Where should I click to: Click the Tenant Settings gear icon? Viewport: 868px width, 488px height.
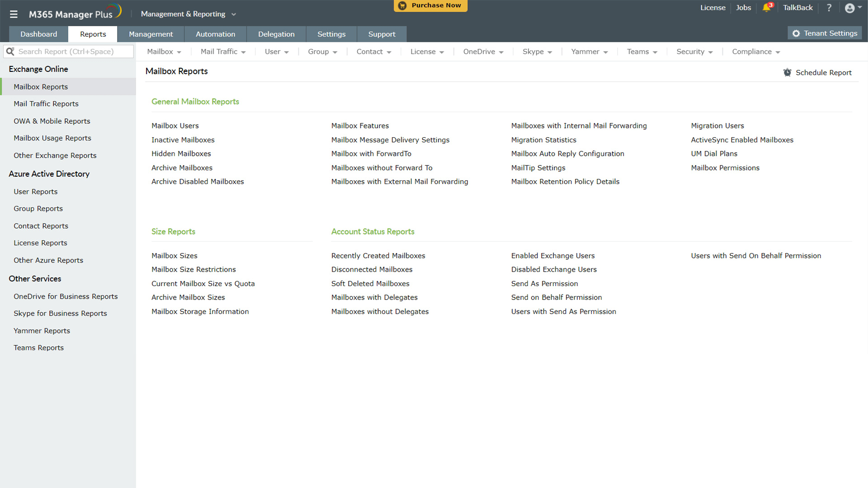tap(796, 33)
